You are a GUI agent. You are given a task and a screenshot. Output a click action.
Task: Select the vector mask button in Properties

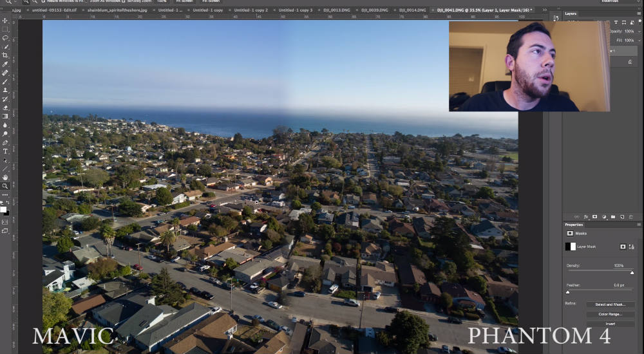pyautogui.click(x=631, y=247)
